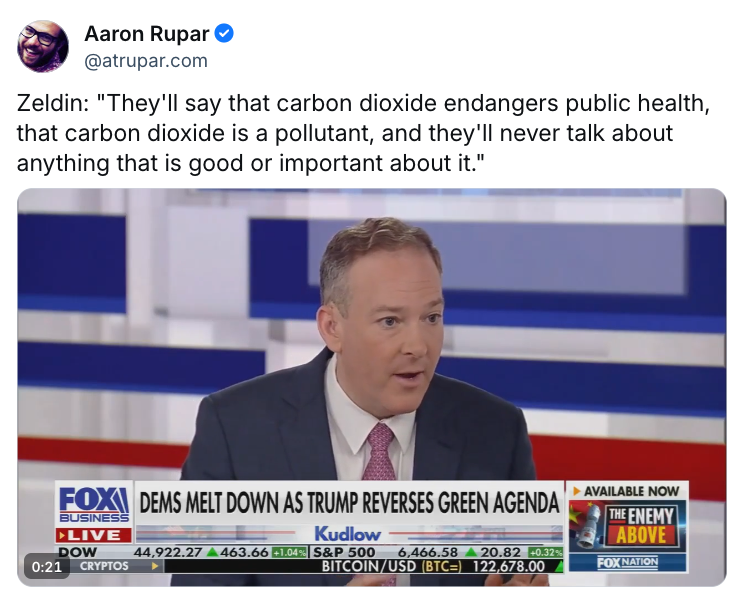This screenshot has width=738, height=601.
Task: Select the DEMS MELT DOWN headline banner
Action: tap(349, 503)
